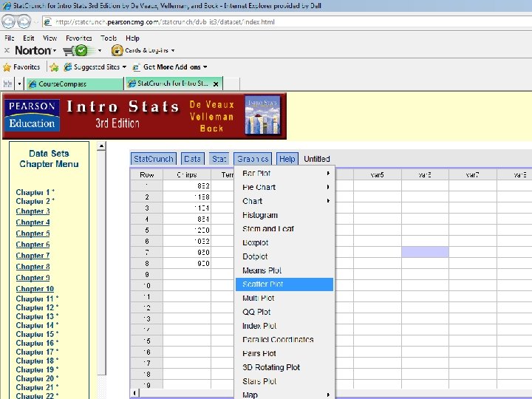This screenshot has height=399, width=532.
Task: Open the tab list dropdown arrow
Action: [19, 83]
